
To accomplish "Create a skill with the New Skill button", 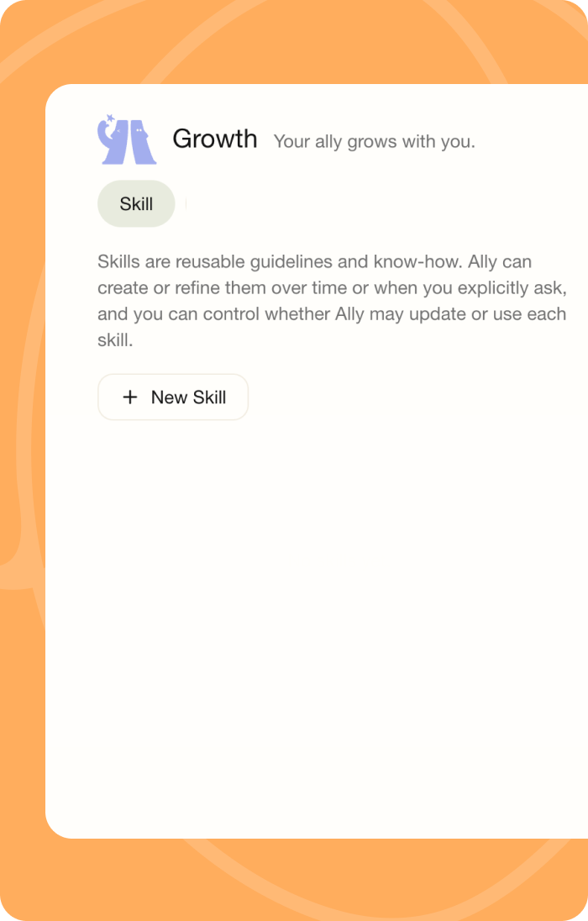I will (x=173, y=397).
